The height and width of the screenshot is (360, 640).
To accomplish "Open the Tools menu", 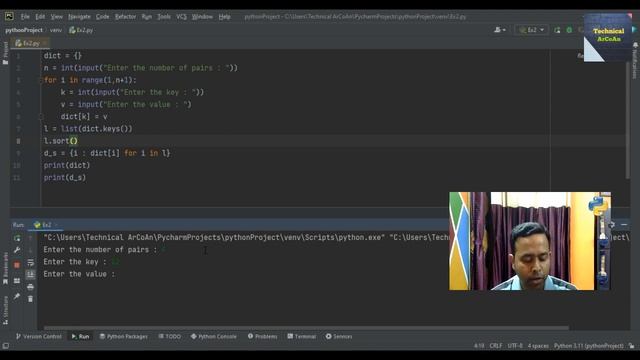I will tap(164, 17).
